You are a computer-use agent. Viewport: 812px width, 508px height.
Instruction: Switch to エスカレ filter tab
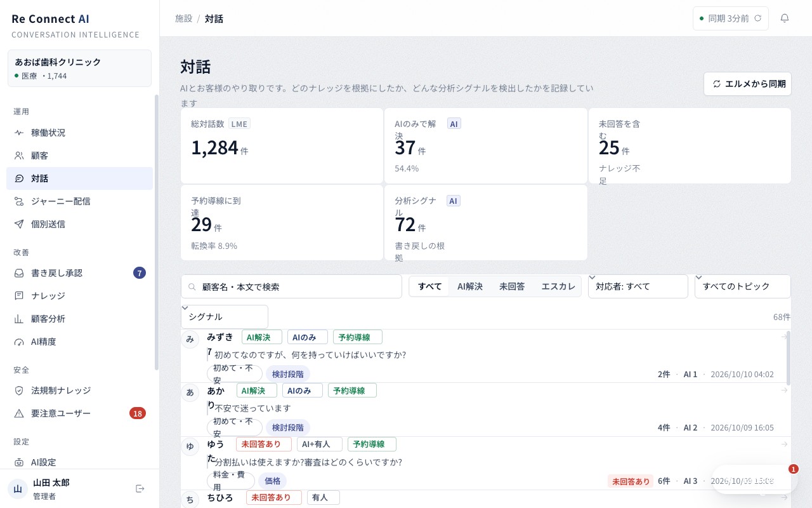(558, 286)
